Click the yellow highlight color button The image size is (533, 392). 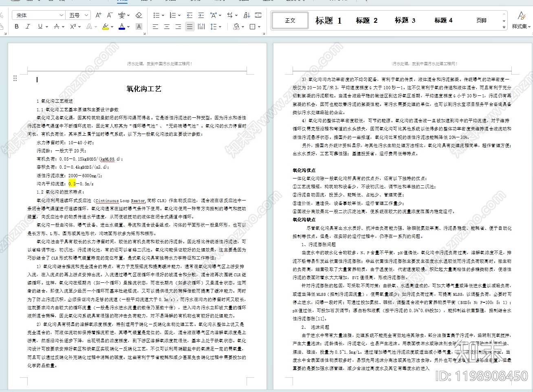(106, 26)
